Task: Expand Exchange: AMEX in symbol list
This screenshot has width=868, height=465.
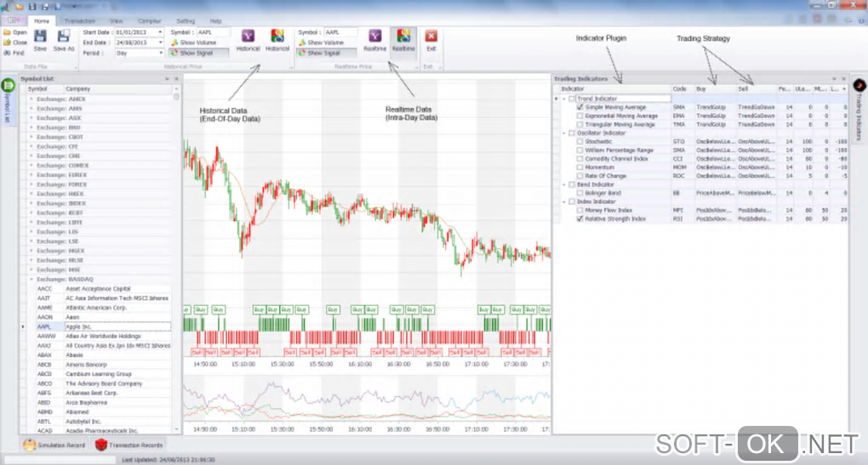Action: (31, 99)
